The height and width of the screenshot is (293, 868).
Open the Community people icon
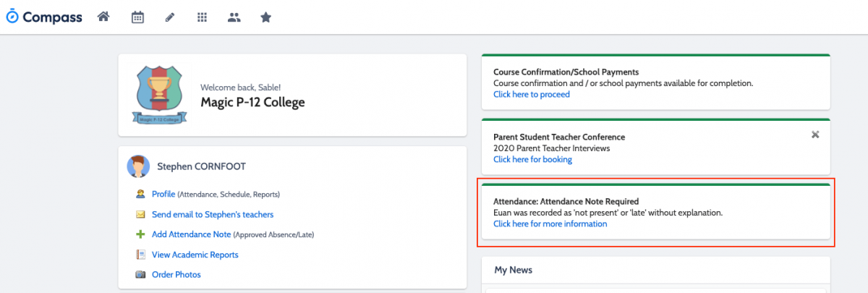point(234,17)
